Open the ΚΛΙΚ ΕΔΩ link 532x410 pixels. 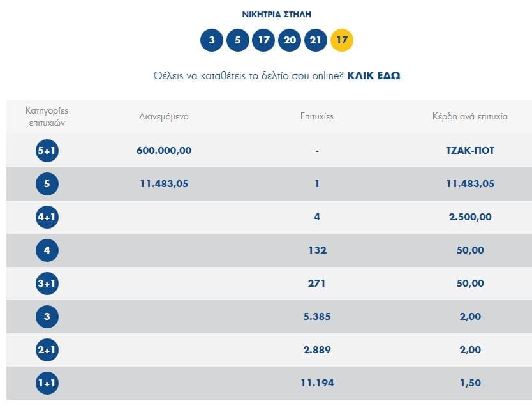click(x=373, y=75)
